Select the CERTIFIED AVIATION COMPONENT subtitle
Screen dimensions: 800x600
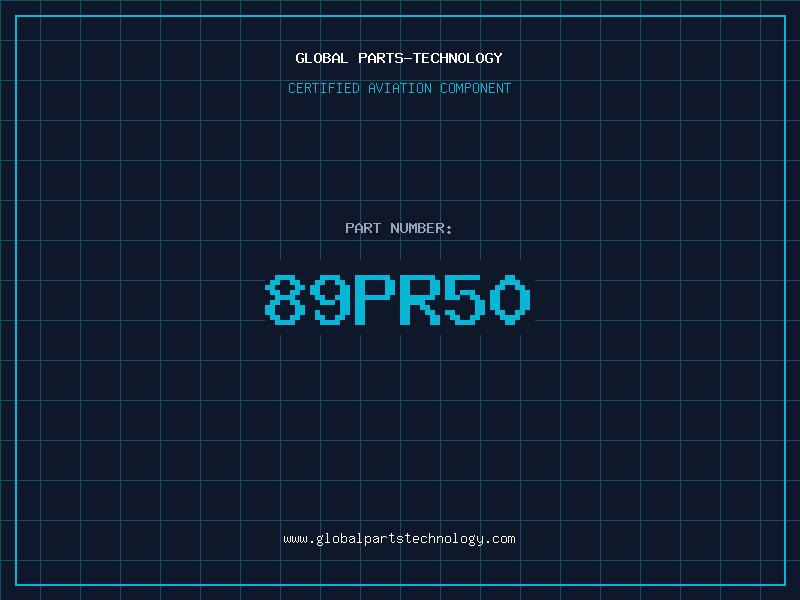pyautogui.click(x=399, y=88)
